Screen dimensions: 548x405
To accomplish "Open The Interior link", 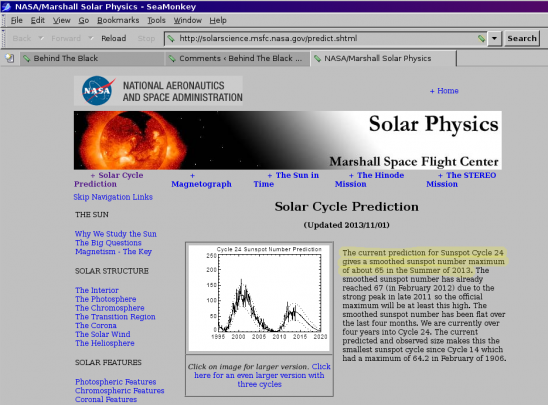I will pyautogui.click(x=97, y=290).
